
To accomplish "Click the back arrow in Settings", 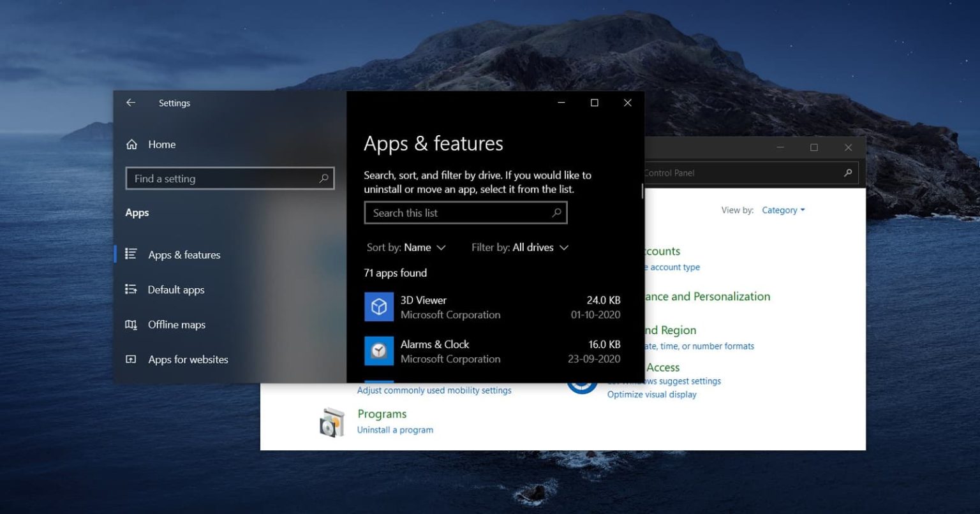I will [x=130, y=102].
